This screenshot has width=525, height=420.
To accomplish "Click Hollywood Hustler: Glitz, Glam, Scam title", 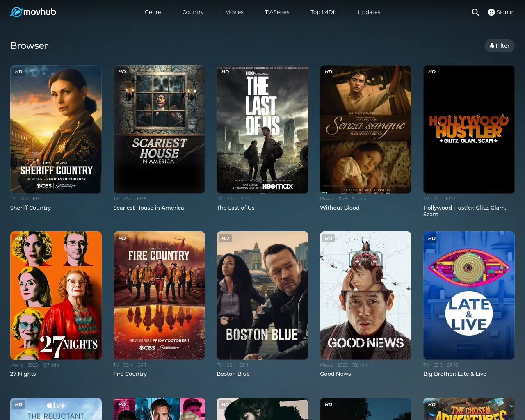I will [x=465, y=211].
